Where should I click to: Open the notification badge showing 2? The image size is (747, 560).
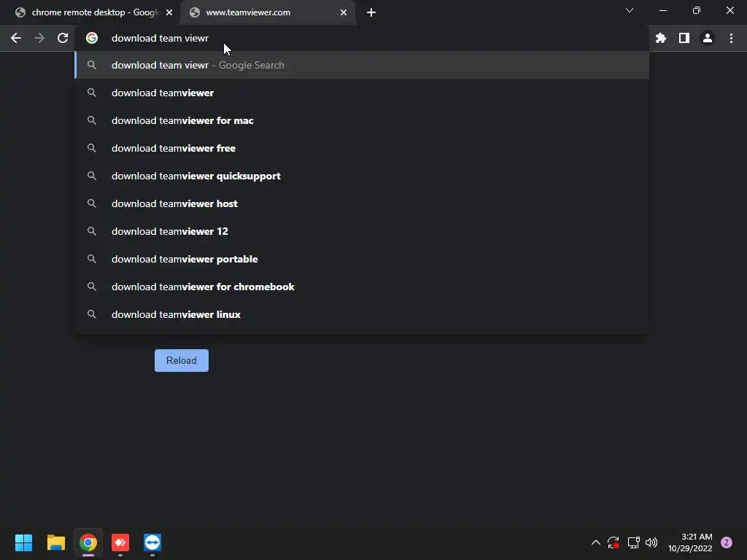[x=727, y=542]
